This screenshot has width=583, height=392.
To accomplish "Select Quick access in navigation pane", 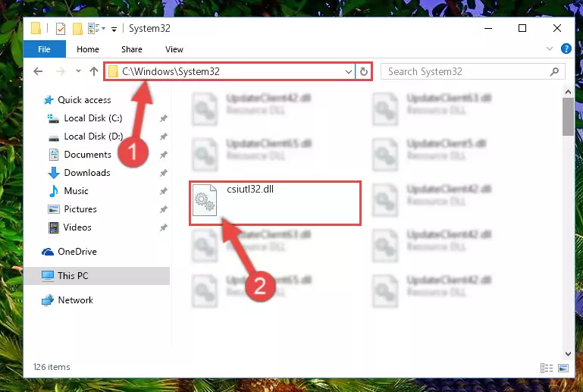I will (x=84, y=99).
